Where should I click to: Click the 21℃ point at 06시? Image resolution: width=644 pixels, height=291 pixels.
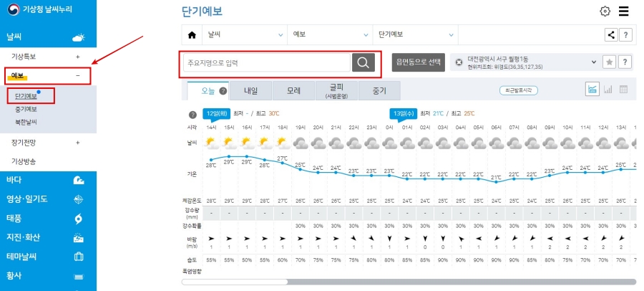pos(496,182)
